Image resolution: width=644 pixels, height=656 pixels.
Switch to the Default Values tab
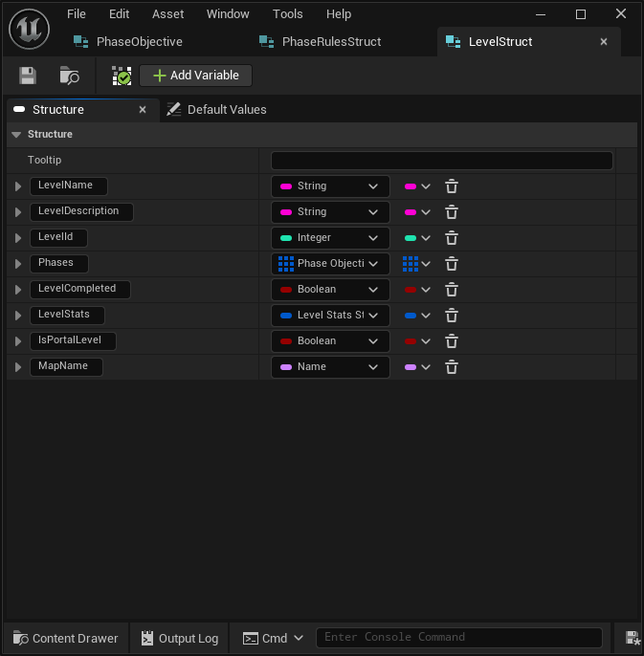pyautogui.click(x=216, y=110)
